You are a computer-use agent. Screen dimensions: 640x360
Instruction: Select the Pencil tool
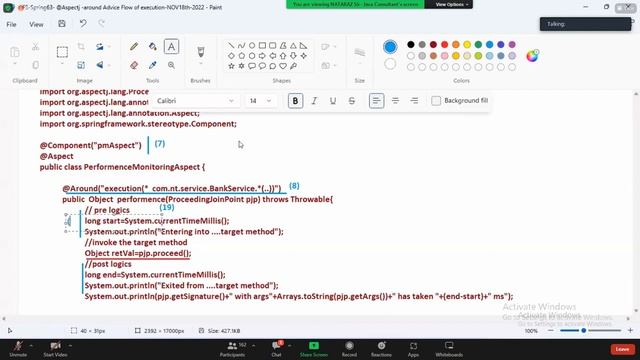coord(134,47)
